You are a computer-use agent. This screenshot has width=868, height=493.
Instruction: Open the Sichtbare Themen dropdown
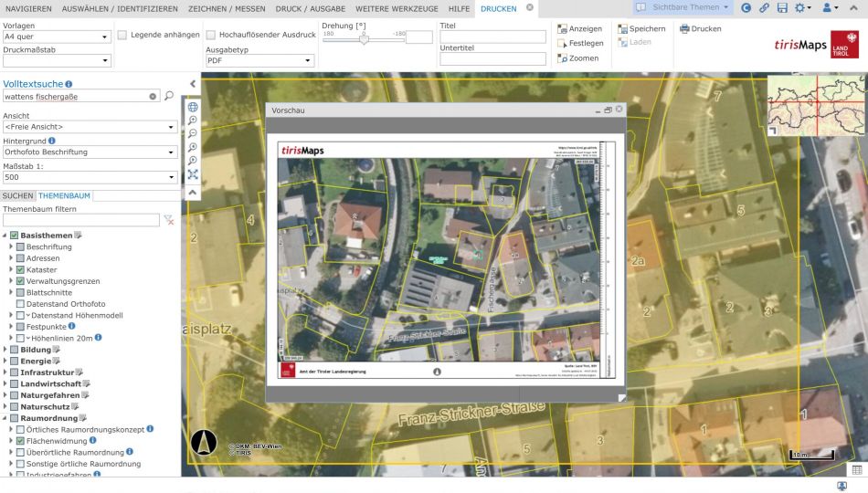[x=683, y=7]
